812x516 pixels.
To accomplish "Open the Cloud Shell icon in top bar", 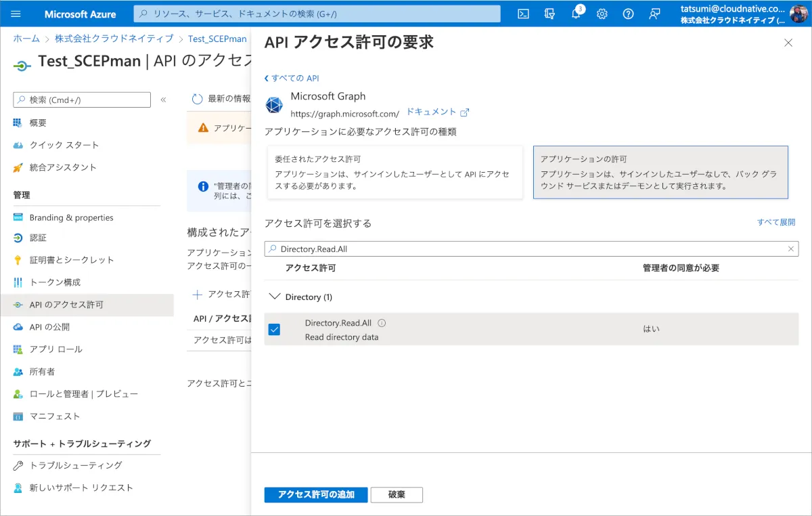I will pyautogui.click(x=523, y=14).
